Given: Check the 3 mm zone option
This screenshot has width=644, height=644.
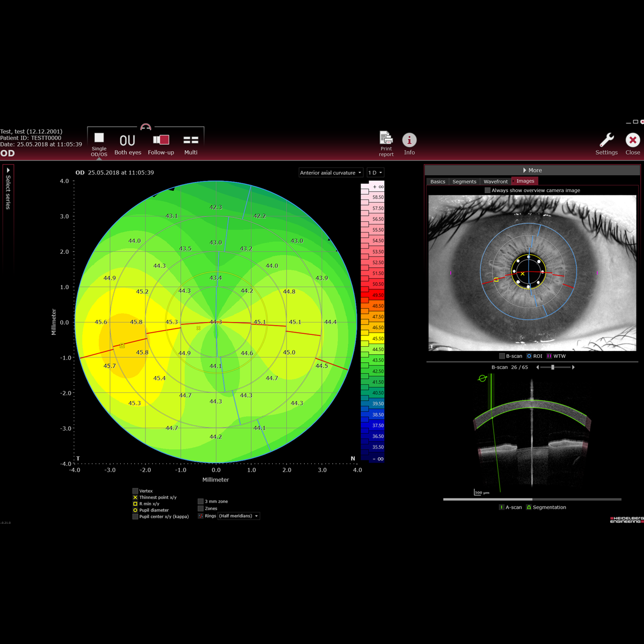Looking at the screenshot, I should point(201,502).
